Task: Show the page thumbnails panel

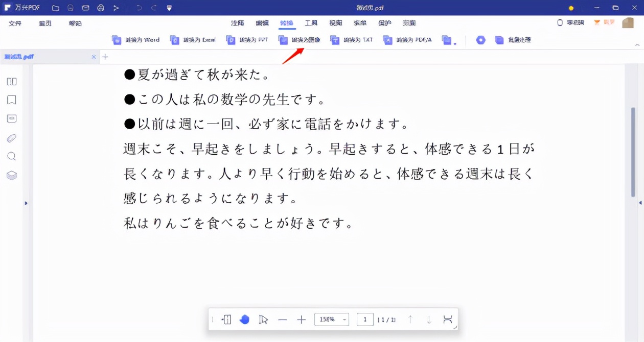Action: pos(11,81)
